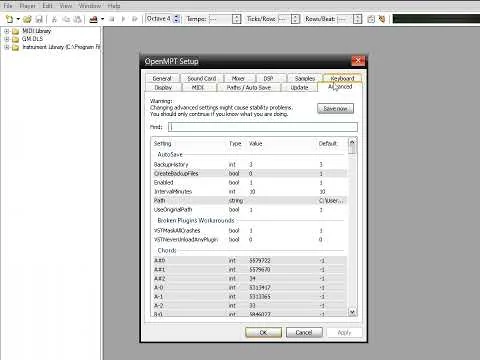Select the BackupHistory setting row
Viewport: 480px width, 360px height.
pos(249,164)
